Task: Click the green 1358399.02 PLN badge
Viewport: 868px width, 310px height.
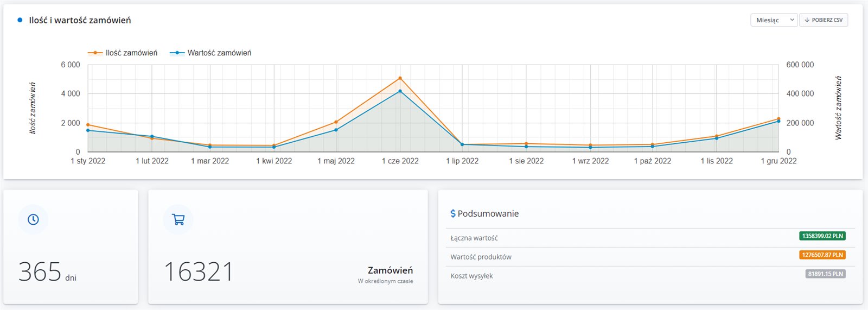Action: coord(822,236)
